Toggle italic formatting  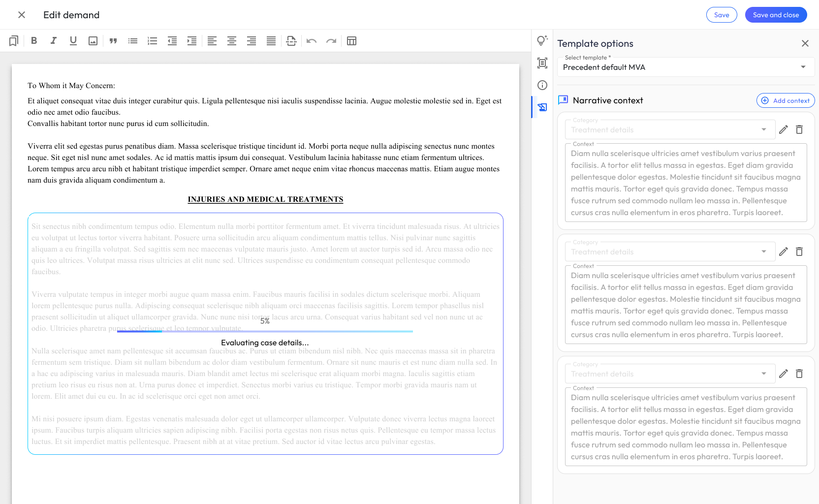[54, 41]
